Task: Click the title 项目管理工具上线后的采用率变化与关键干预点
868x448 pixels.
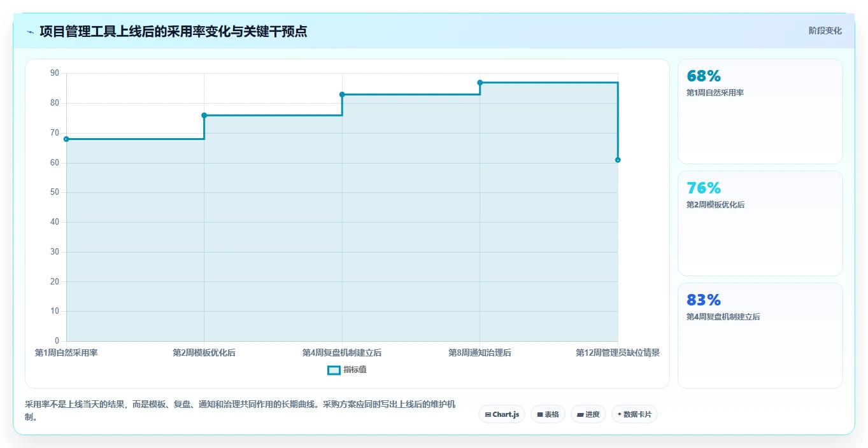Action: coord(173,31)
